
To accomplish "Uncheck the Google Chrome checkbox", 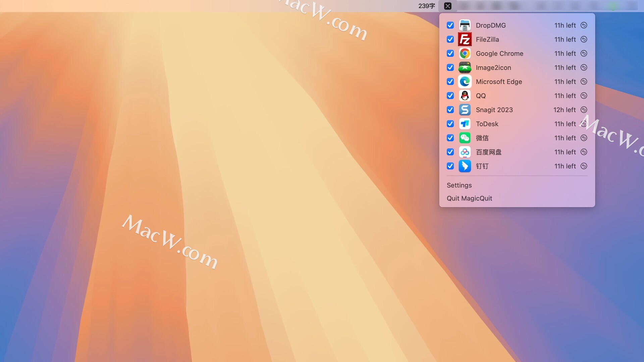I will [x=450, y=53].
